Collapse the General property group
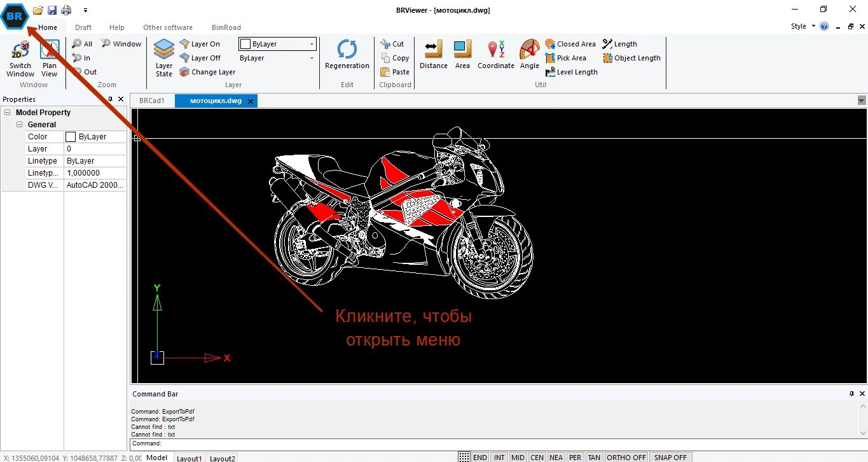868x462 pixels. point(20,125)
